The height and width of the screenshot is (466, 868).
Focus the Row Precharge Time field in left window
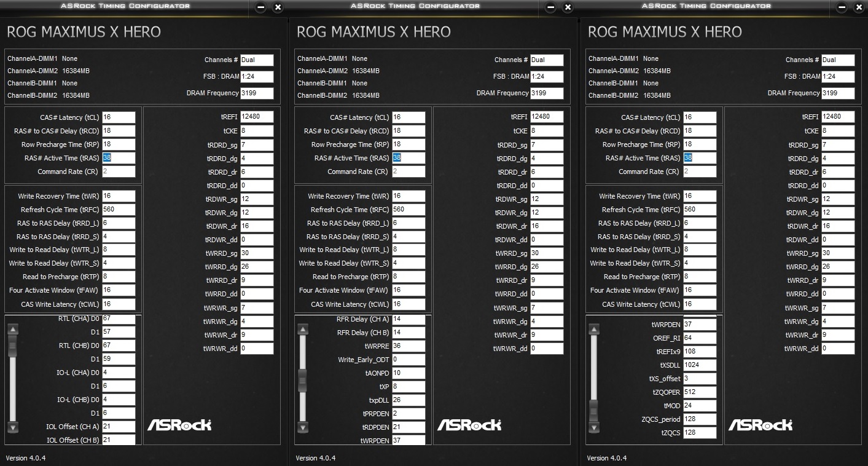point(119,144)
